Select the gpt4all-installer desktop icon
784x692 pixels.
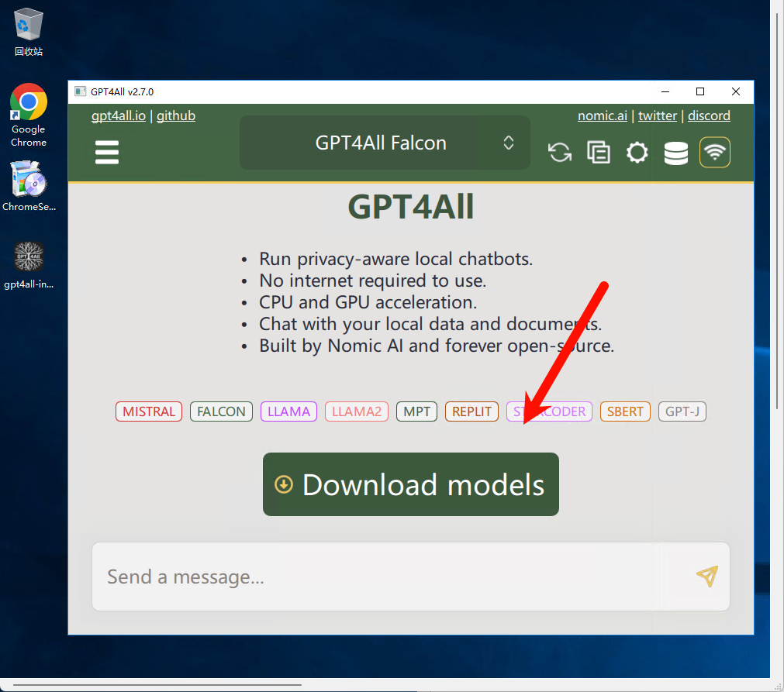point(29,265)
